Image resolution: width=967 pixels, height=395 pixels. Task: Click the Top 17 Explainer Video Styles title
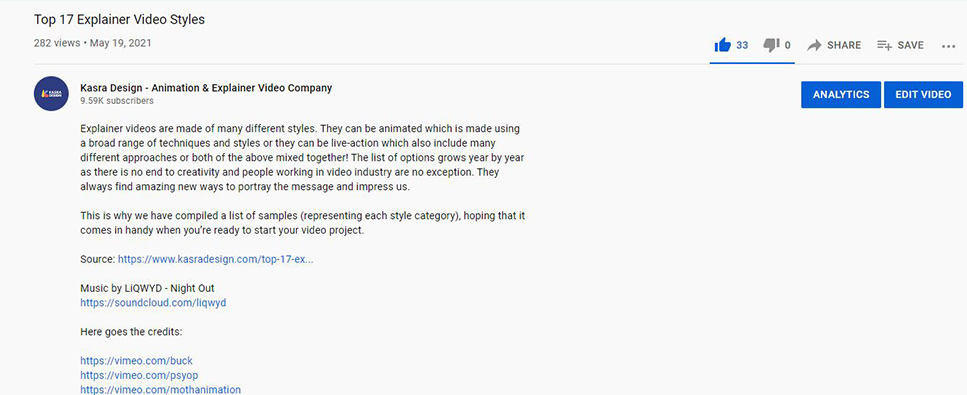(119, 19)
